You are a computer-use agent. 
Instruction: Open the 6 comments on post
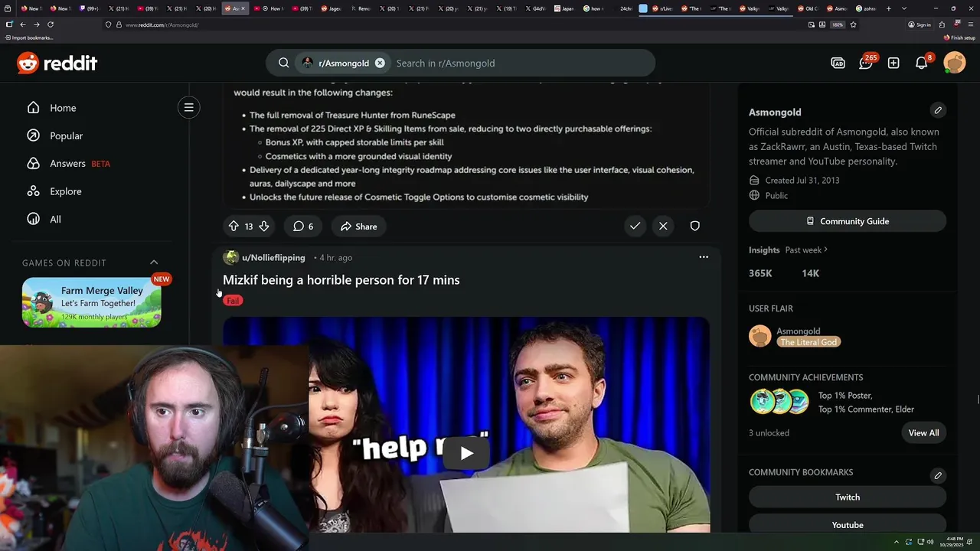point(303,226)
